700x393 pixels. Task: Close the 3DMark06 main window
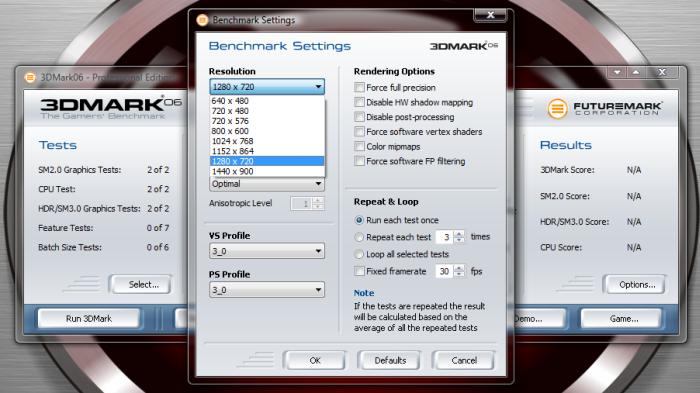[x=662, y=72]
